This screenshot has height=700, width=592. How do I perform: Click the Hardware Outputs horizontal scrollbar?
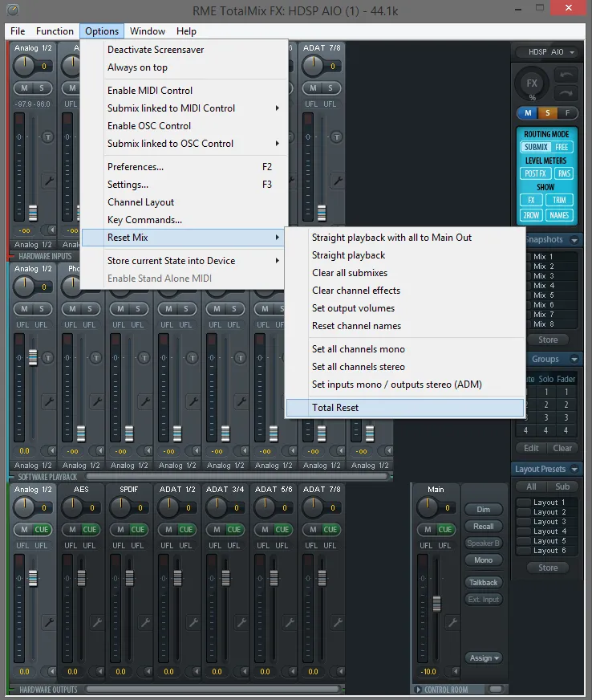(x=214, y=689)
